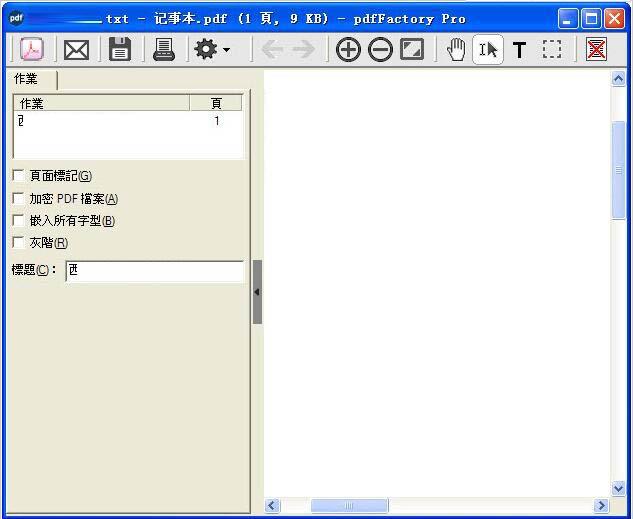Select the hand pan tool
The image size is (633, 519).
pos(456,49)
